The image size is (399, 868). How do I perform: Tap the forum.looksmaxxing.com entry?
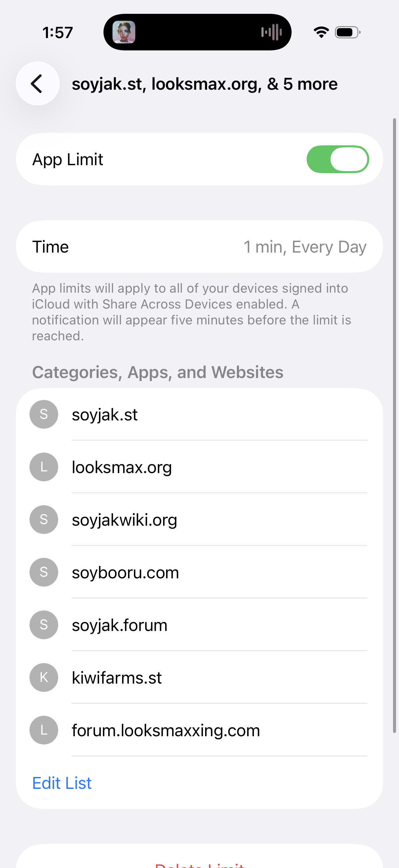click(166, 731)
